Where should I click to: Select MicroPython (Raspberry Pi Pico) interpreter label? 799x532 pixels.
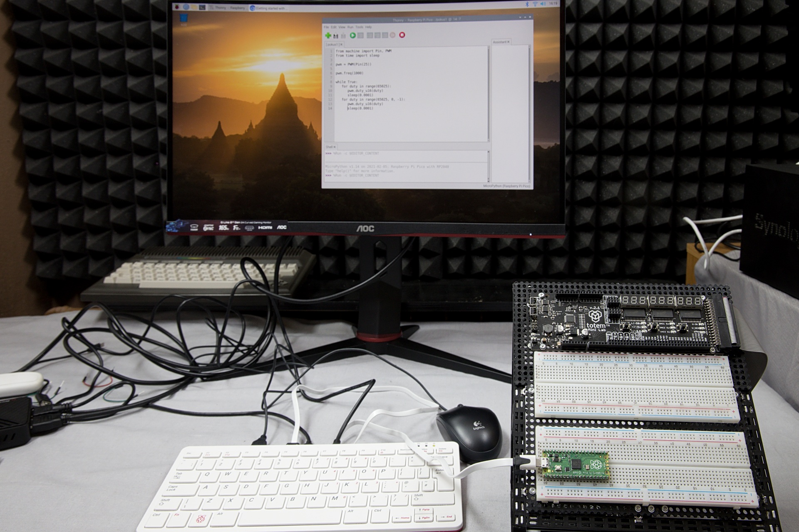506,186
